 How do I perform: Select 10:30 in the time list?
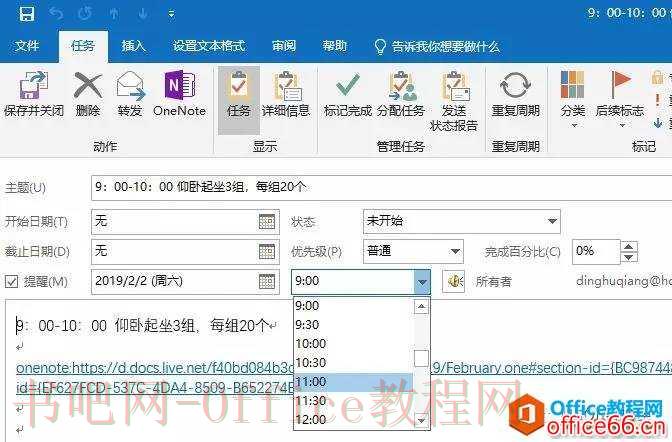pos(353,363)
